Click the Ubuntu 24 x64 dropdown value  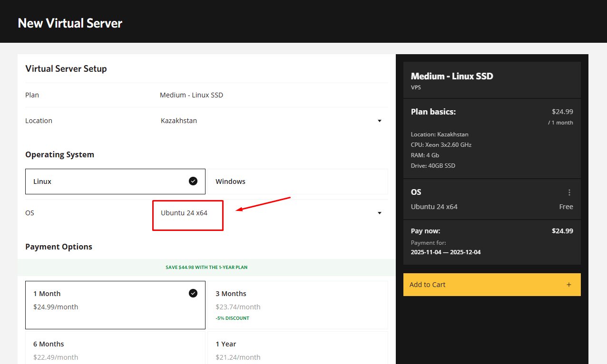(x=184, y=213)
